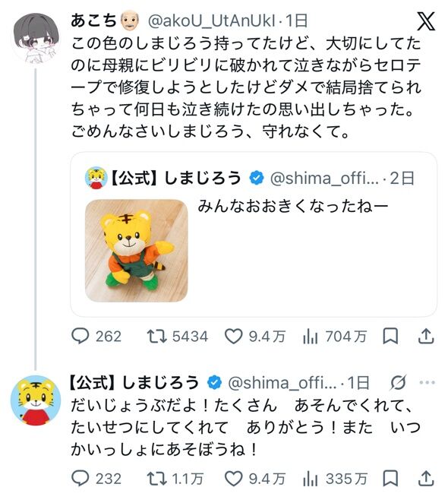Open @akoU_UtAnUkI profile handle
The image size is (448, 503).
(x=211, y=21)
